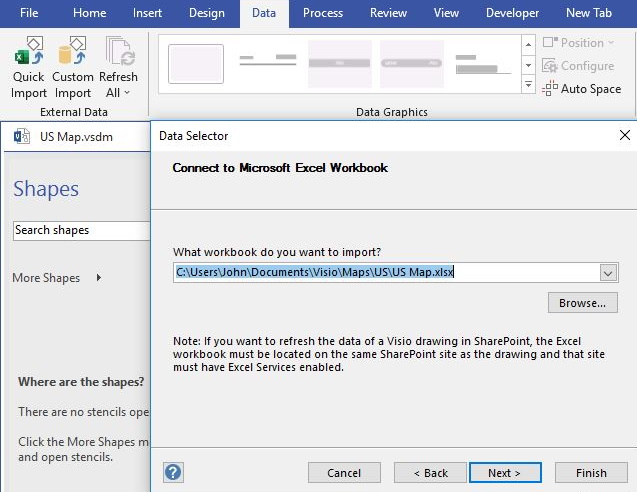637x492 pixels.
Task: Select the second data graphic style
Action: point(267,64)
